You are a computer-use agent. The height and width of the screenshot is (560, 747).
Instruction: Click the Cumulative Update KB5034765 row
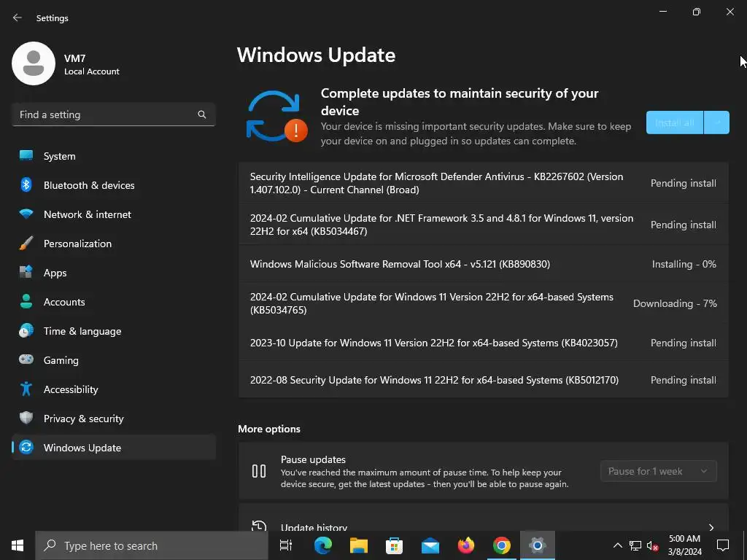tap(484, 303)
